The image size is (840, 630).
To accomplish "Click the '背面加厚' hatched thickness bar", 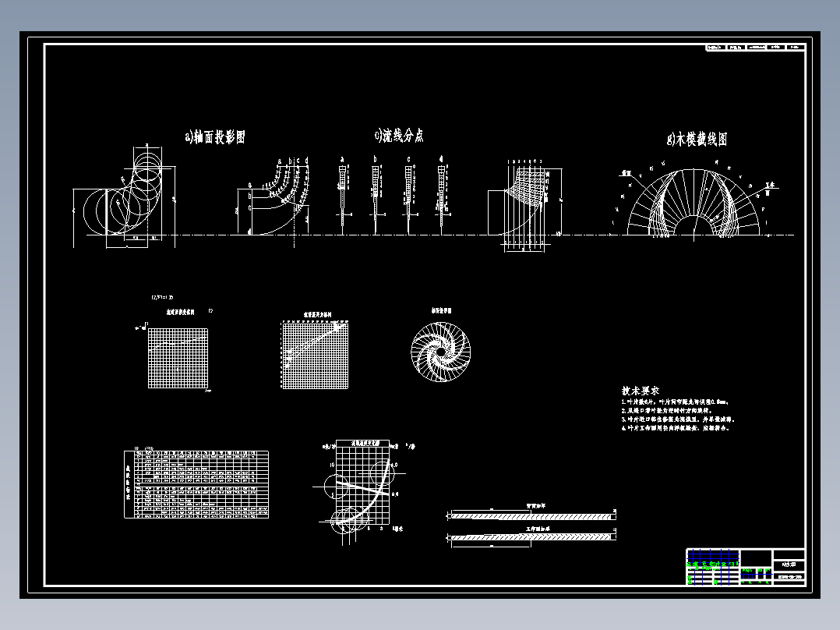I will point(531,516).
